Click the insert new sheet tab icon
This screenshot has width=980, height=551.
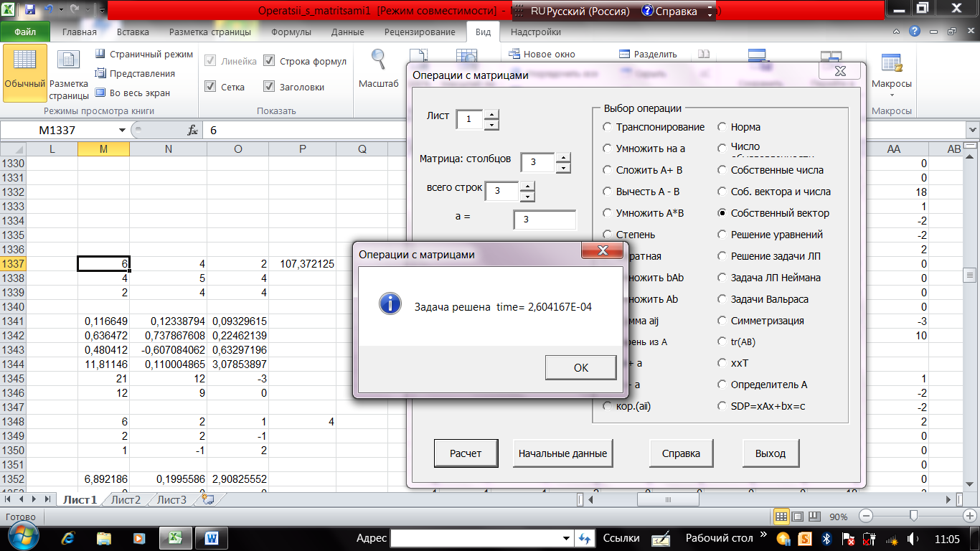(207, 499)
